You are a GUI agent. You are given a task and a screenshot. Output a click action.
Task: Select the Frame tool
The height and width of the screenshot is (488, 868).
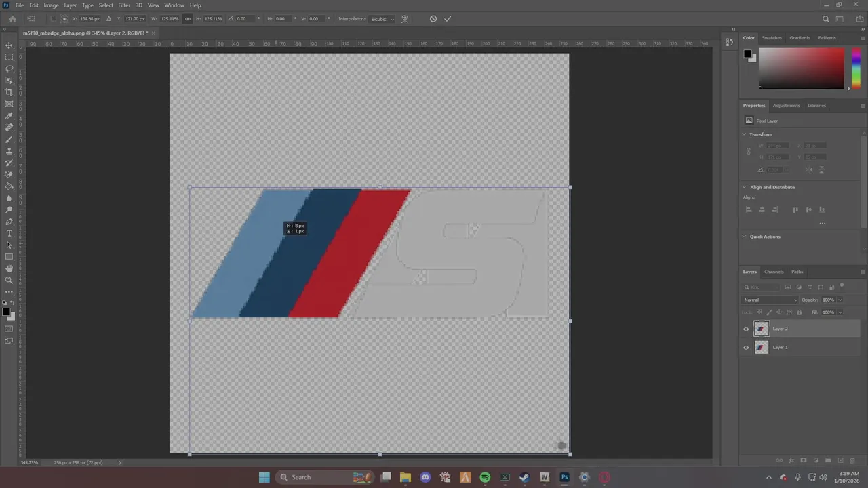coord(9,104)
